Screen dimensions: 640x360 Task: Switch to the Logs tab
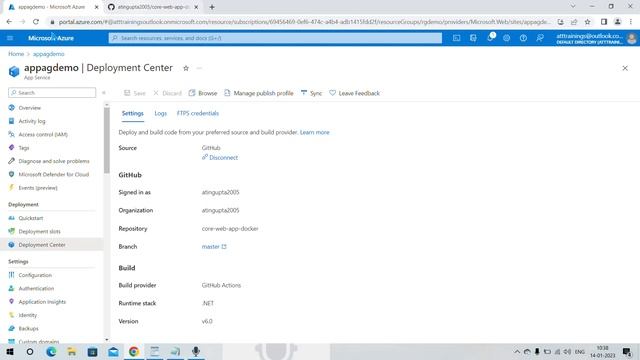160,113
